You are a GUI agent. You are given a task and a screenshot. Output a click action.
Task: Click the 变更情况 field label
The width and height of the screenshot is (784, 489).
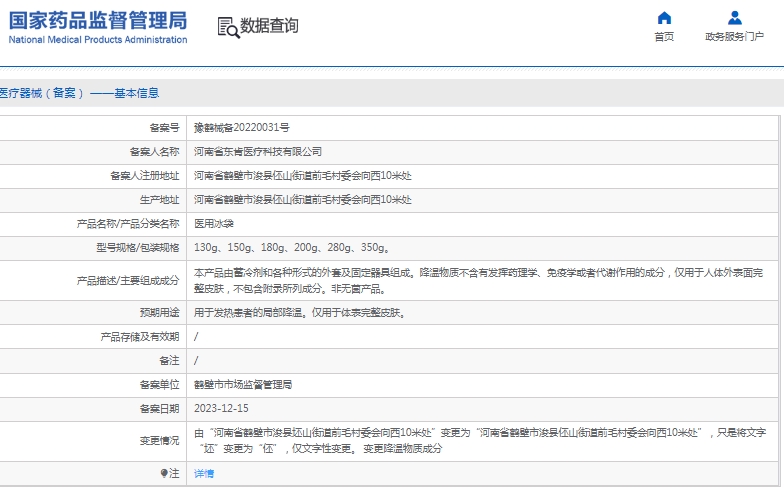tap(159, 440)
